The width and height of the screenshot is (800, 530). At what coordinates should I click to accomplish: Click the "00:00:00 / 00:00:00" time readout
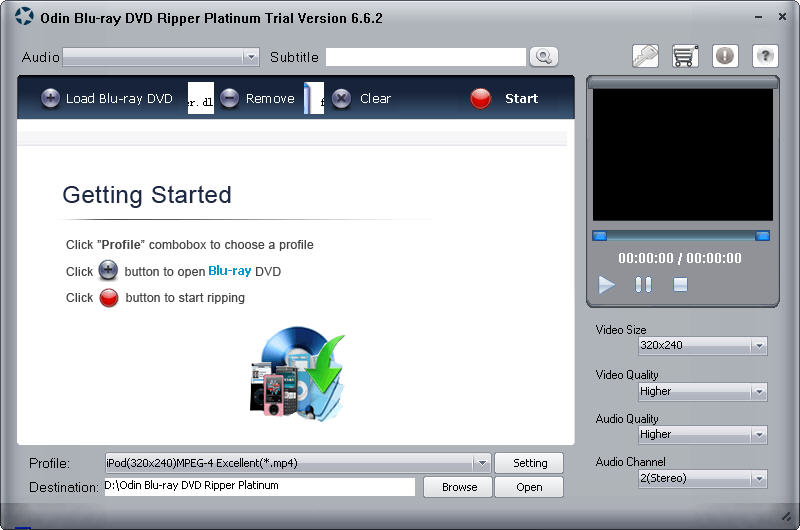point(680,258)
